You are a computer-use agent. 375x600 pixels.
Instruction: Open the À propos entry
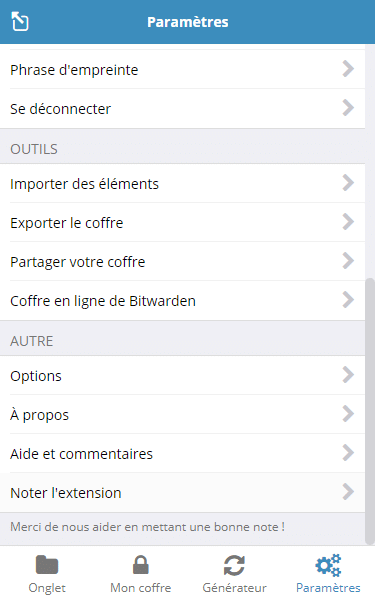[183, 414]
